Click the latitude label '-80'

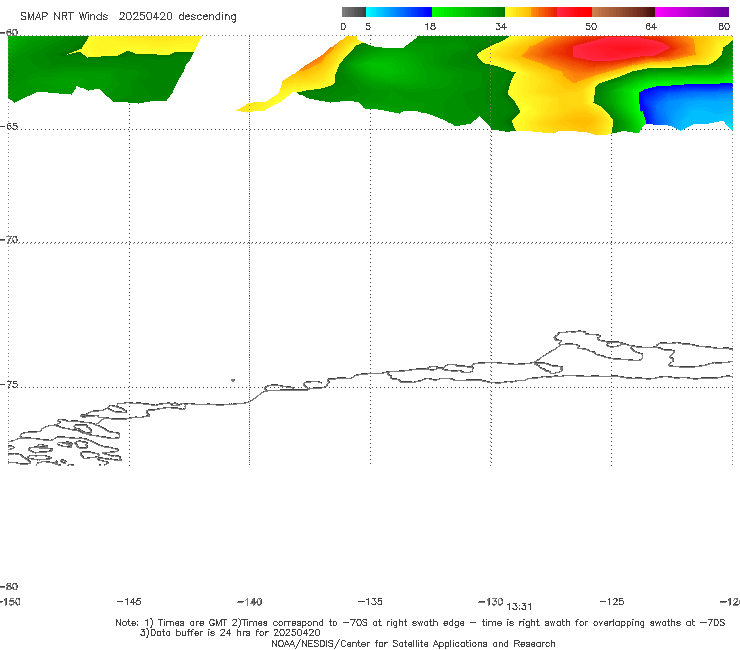coord(9,586)
